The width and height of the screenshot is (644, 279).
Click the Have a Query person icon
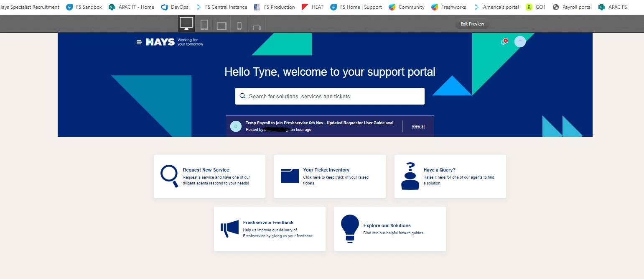coord(410,176)
